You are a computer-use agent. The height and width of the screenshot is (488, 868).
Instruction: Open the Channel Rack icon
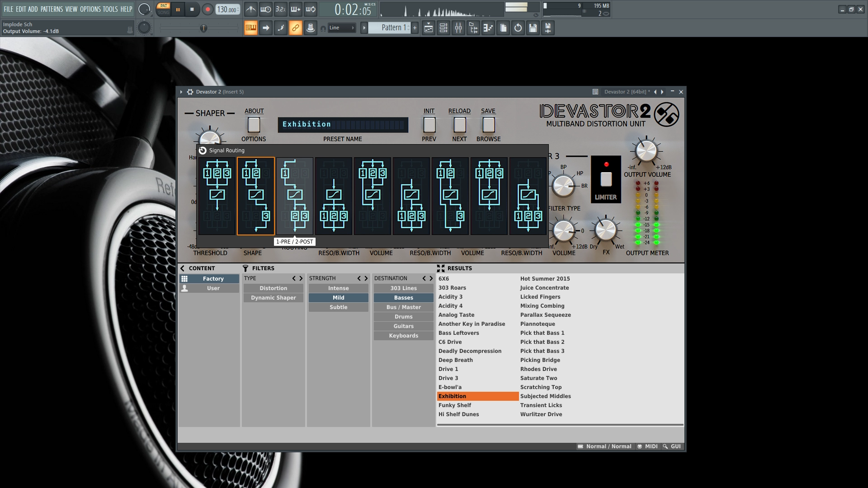(443, 28)
